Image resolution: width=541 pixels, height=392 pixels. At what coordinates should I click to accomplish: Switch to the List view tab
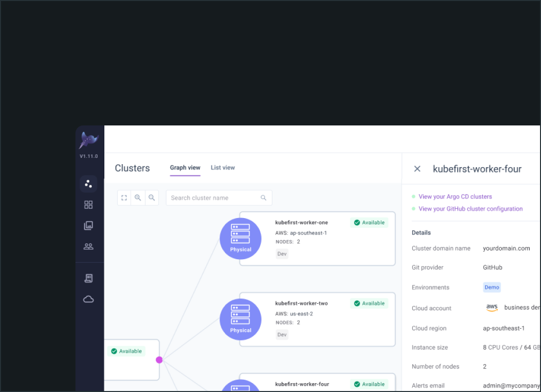pos(222,168)
